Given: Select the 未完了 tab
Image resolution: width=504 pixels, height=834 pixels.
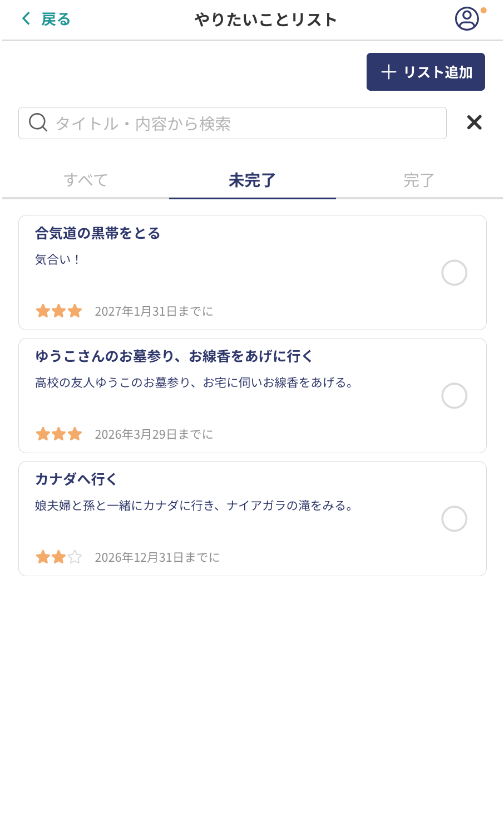Looking at the screenshot, I should 252,180.
